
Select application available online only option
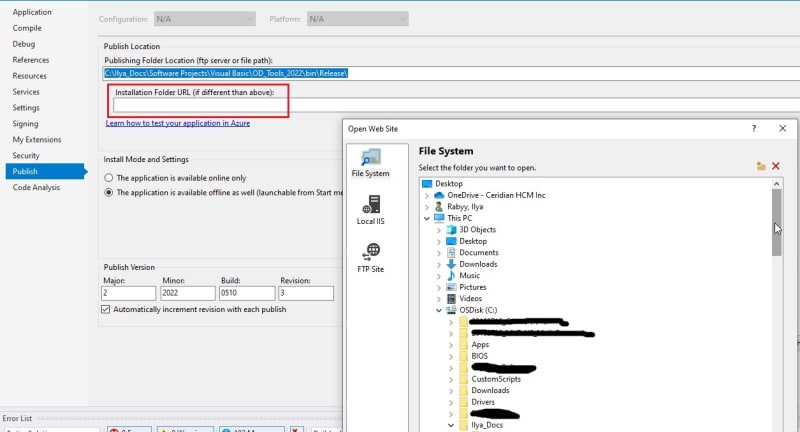click(109, 178)
